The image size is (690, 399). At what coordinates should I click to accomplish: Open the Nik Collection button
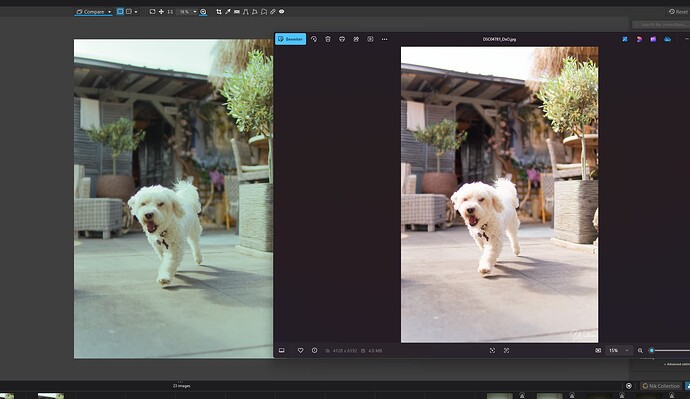[661, 386]
